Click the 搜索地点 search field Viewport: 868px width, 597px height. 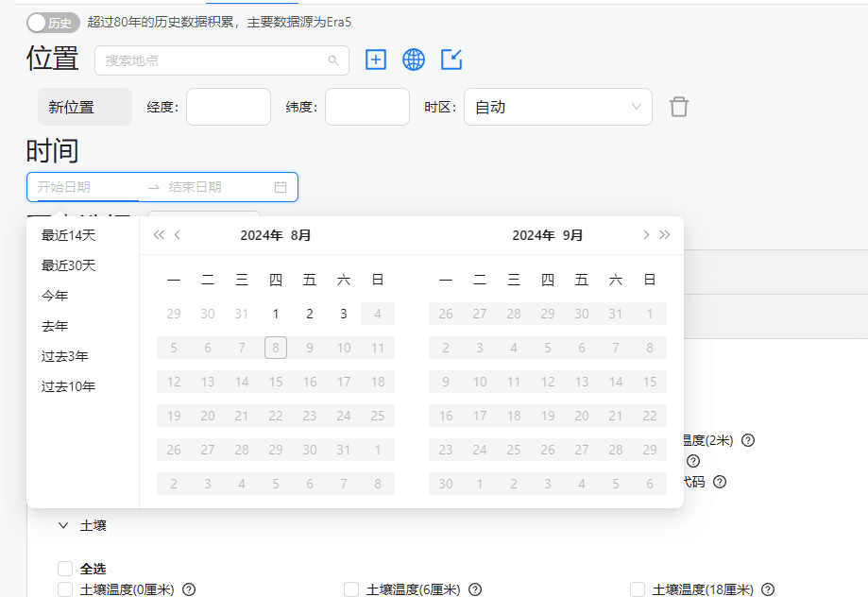(213, 60)
